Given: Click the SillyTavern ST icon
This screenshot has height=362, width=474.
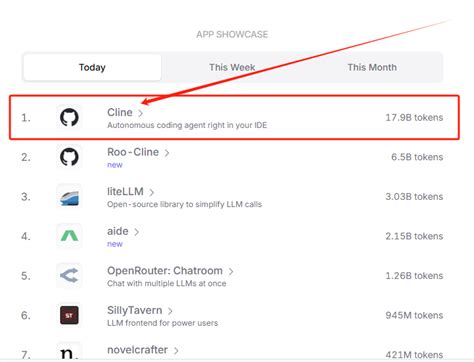Looking at the screenshot, I should point(69,315).
